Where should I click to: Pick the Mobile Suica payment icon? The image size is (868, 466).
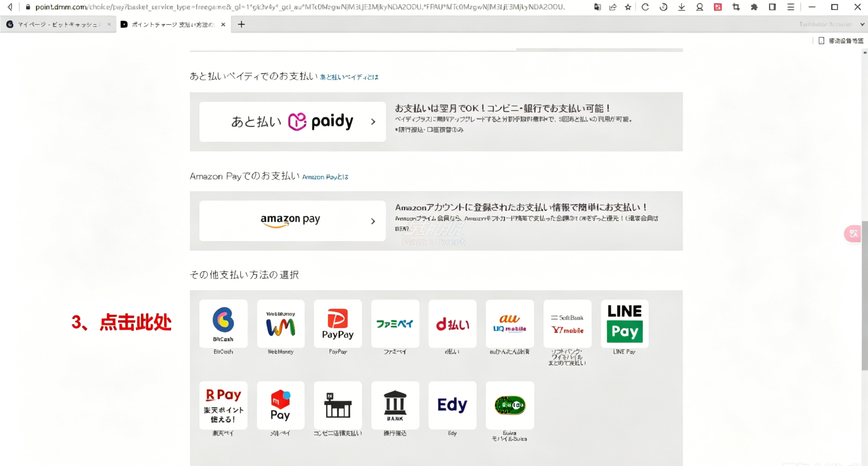[x=510, y=405]
